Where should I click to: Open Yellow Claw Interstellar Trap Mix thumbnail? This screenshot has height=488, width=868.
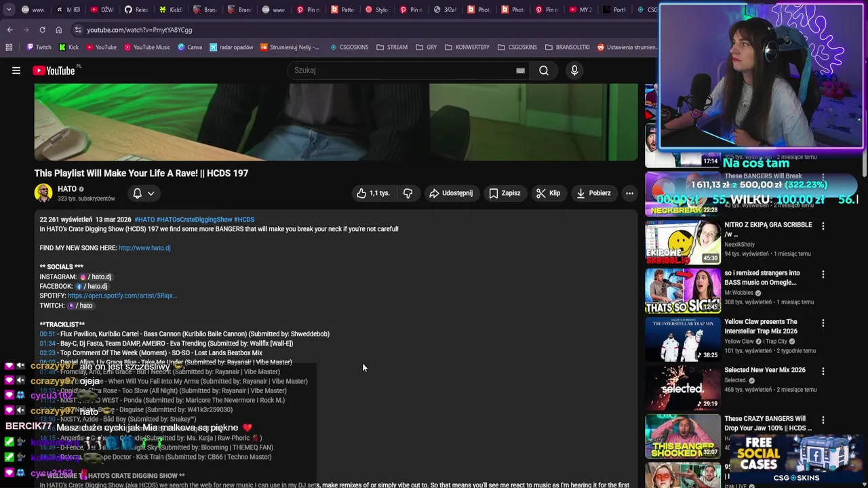point(683,340)
